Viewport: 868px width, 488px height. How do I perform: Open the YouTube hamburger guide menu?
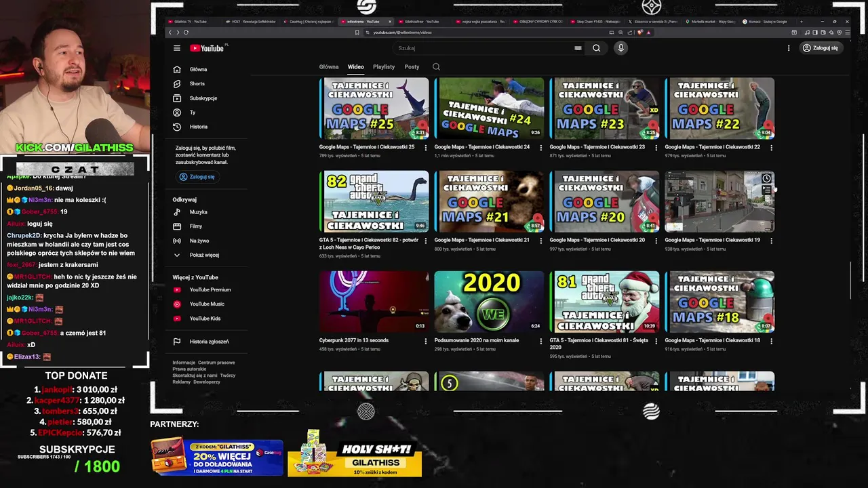pos(177,48)
